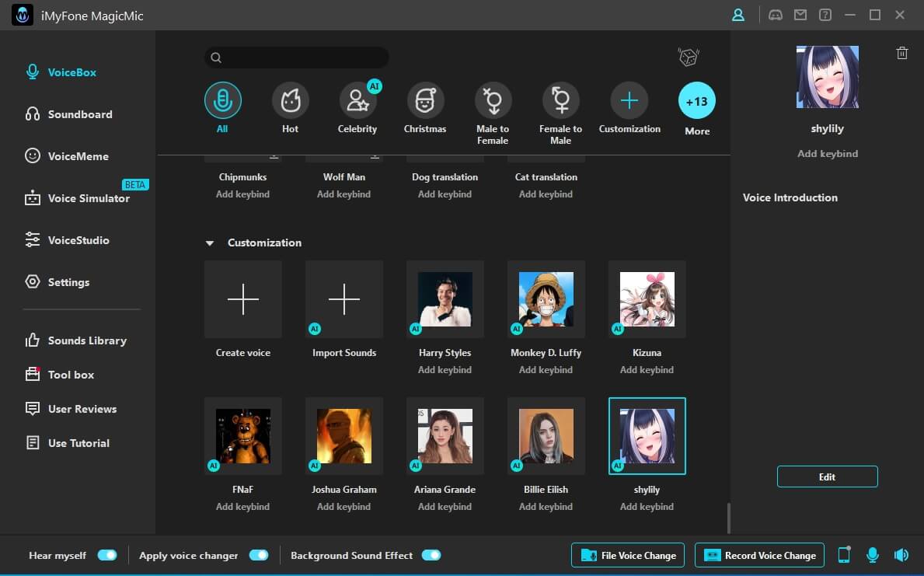924x576 pixels.
Task: Select the Billie Eilish voice thumbnail
Action: pyautogui.click(x=546, y=436)
